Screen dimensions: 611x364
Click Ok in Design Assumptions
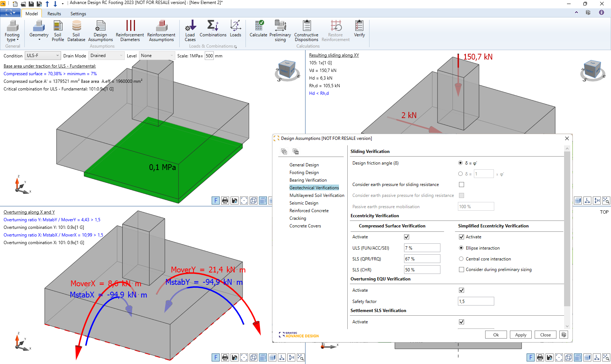[496, 335]
